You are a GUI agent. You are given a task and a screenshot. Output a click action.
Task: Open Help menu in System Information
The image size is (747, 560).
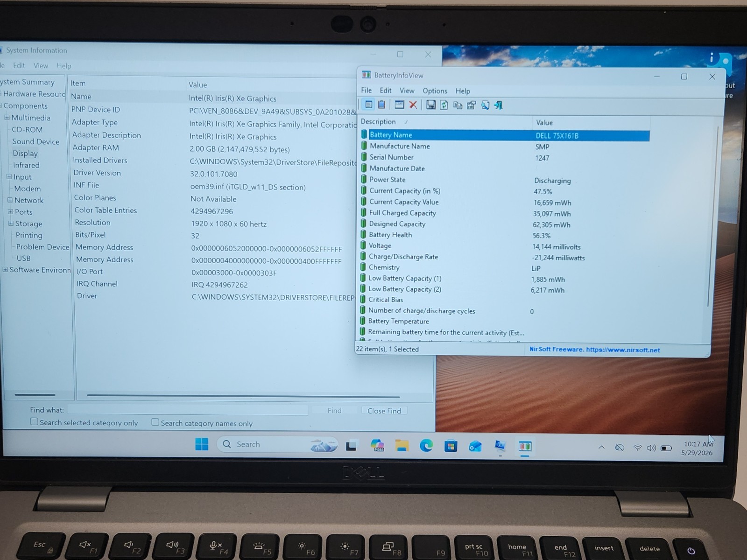[64, 66]
